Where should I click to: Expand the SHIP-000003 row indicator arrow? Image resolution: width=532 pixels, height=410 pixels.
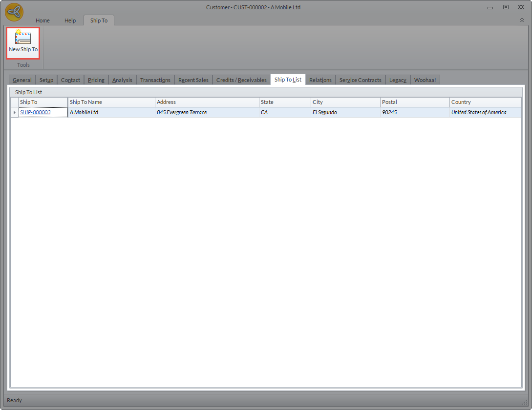[x=15, y=113]
